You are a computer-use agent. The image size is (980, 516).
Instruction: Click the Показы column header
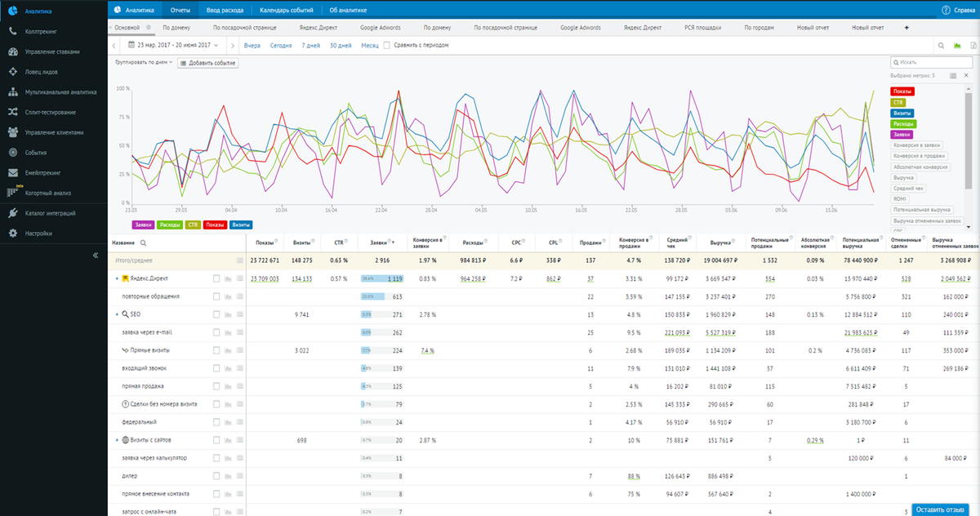(x=264, y=242)
